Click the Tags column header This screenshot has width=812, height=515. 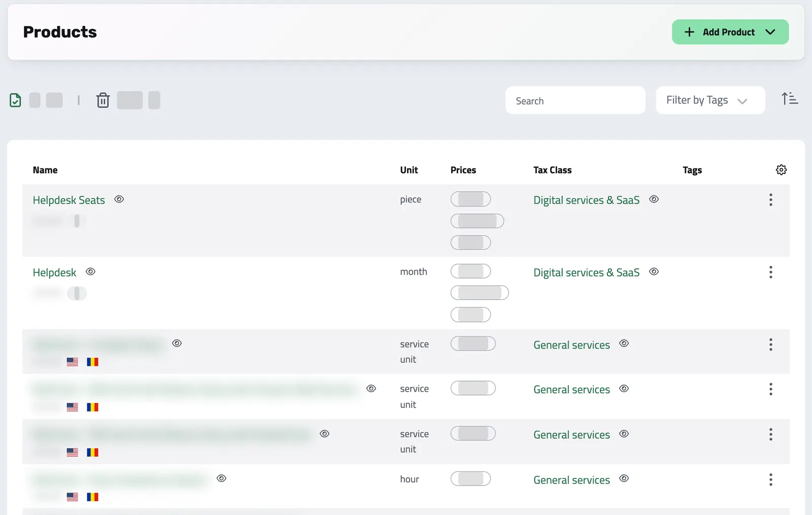pyautogui.click(x=692, y=170)
